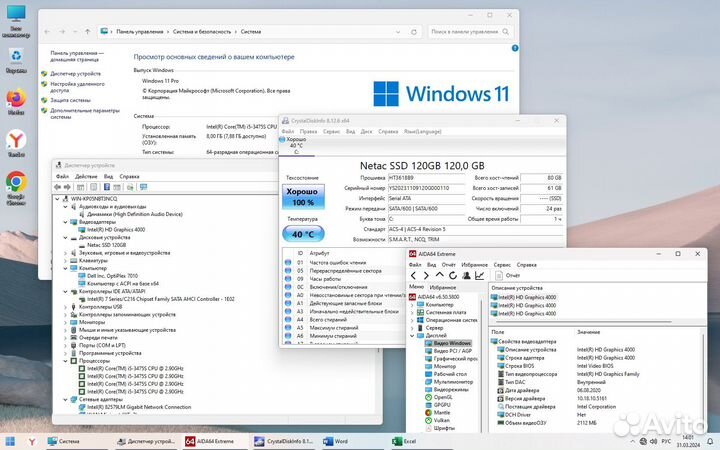The height and width of the screenshot is (450, 720).
Task: Expand the Мониторы node in Device Manager
Action: click(x=66, y=322)
